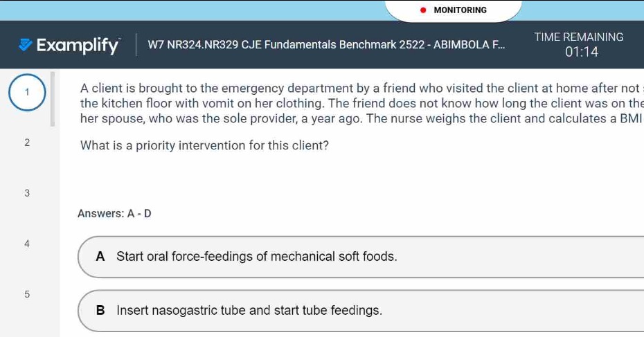Click the bold letter A marker
644x337 pixels.
click(x=100, y=257)
